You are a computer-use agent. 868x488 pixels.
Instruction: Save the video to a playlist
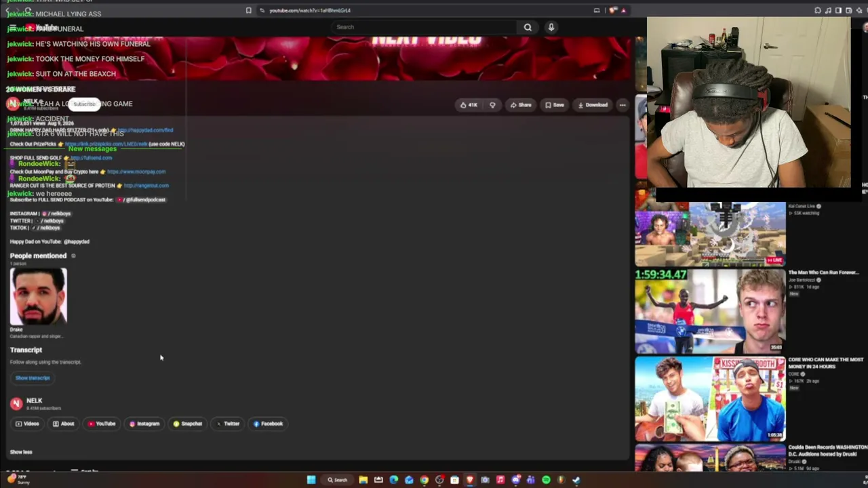click(555, 105)
